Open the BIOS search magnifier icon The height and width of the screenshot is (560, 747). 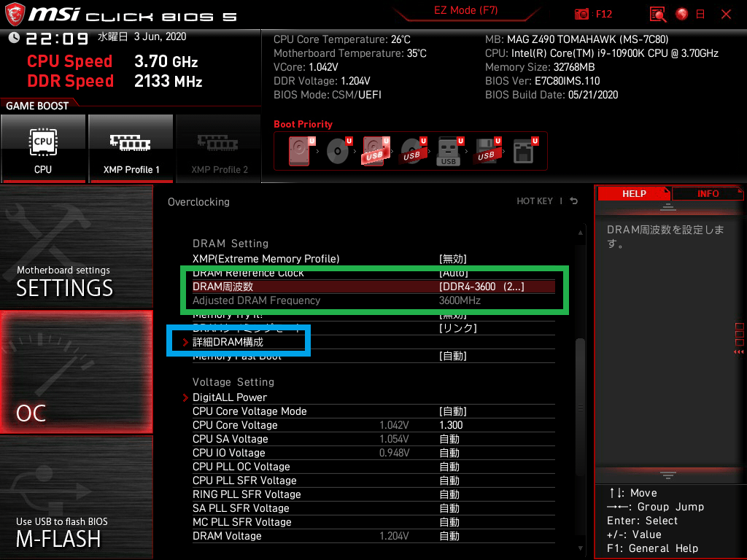tap(659, 14)
